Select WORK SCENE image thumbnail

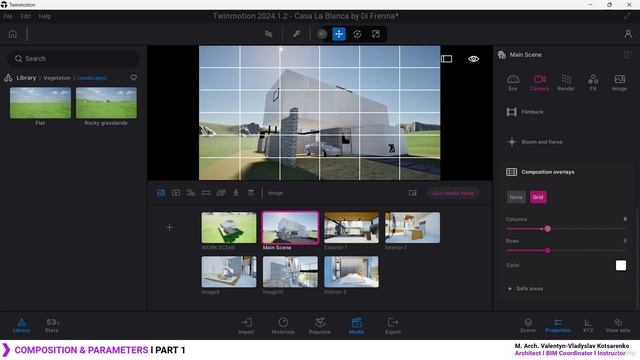coord(229,227)
